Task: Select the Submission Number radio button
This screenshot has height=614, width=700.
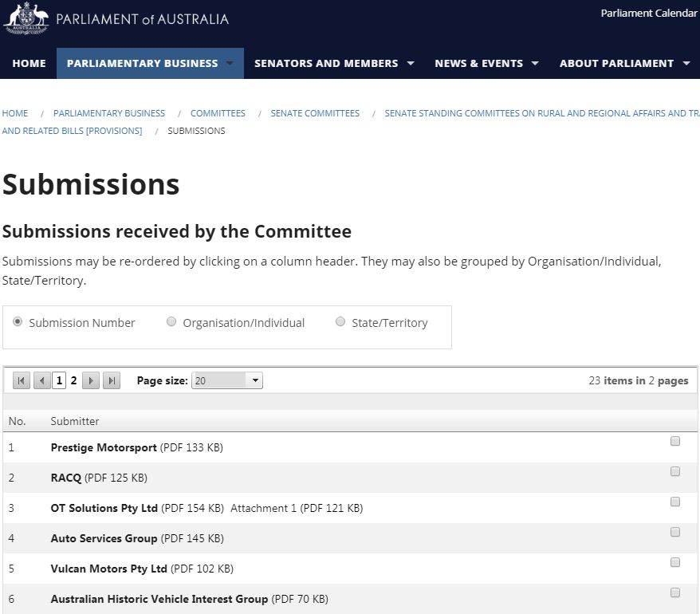Action: pos(18,321)
